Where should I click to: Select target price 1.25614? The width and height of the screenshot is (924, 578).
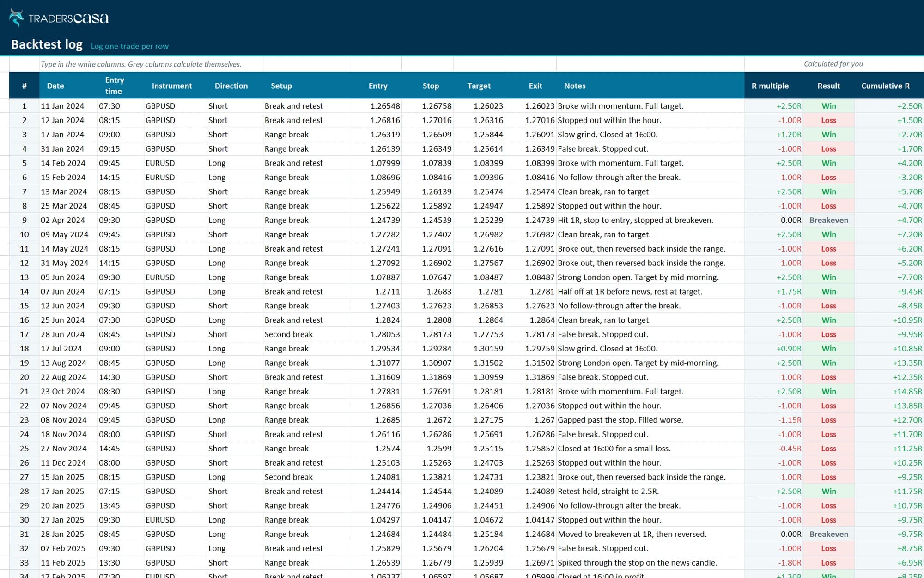coord(479,149)
